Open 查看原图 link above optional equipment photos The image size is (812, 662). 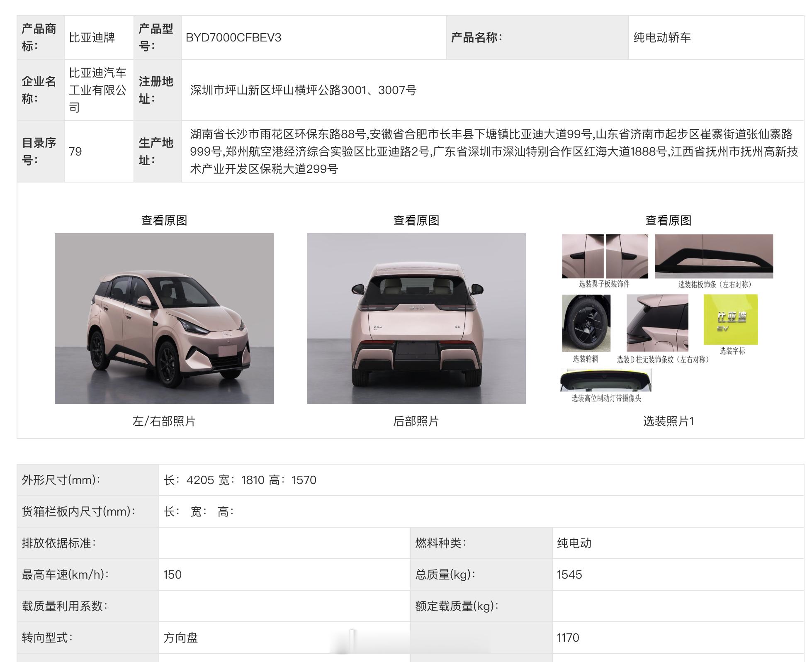[668, 220]
